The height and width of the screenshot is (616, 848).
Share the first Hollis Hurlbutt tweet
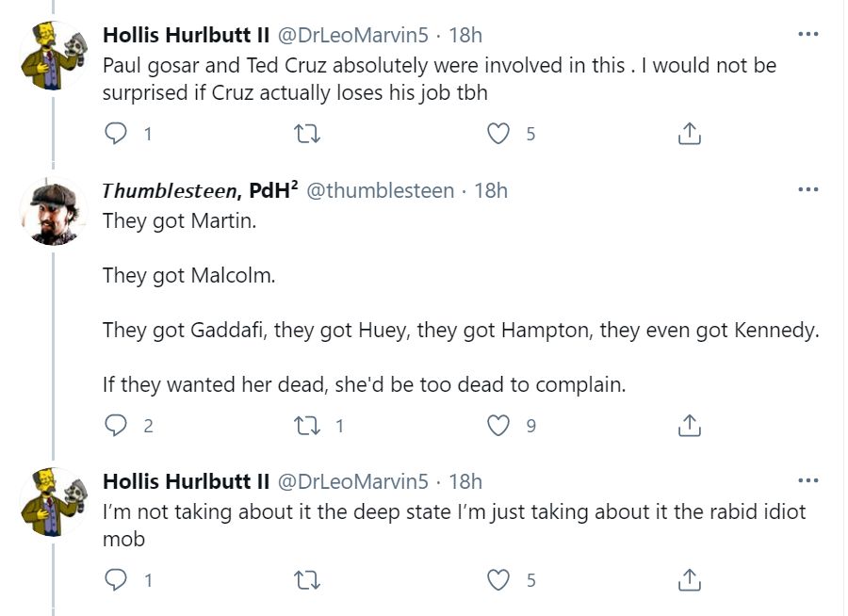click(690, 134)
